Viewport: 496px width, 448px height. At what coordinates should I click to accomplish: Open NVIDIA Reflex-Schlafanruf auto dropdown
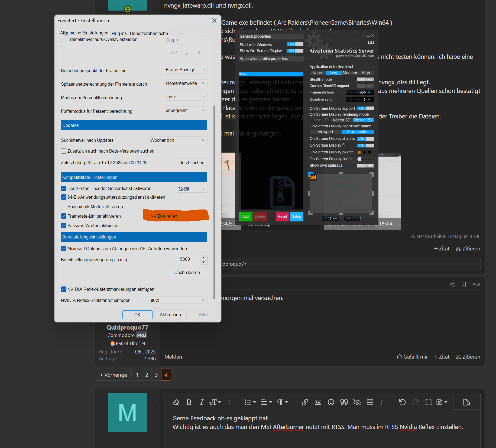click(x=178, y=300)
